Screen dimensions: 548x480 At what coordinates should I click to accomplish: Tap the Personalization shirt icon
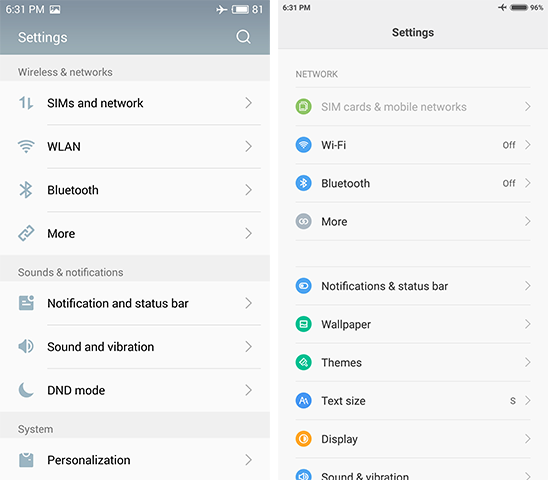(26, 460)
